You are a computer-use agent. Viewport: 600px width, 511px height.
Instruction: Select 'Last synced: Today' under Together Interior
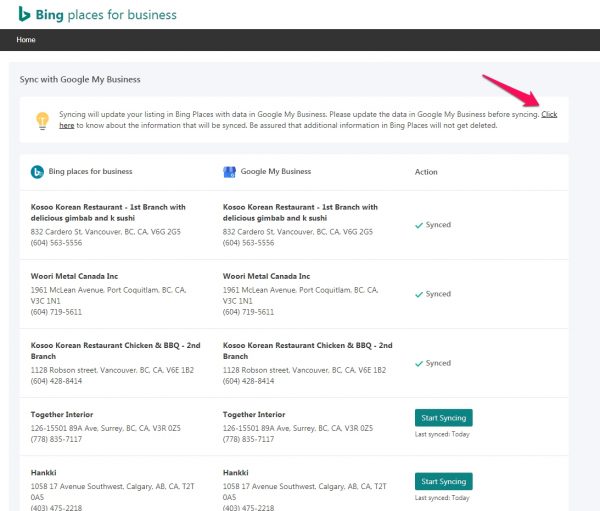[442, 434]
